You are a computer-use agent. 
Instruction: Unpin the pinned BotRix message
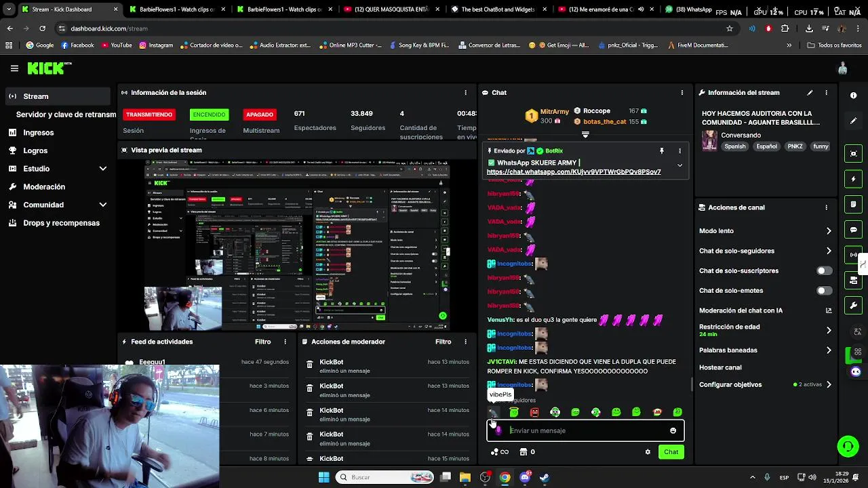tap(661, 151)
